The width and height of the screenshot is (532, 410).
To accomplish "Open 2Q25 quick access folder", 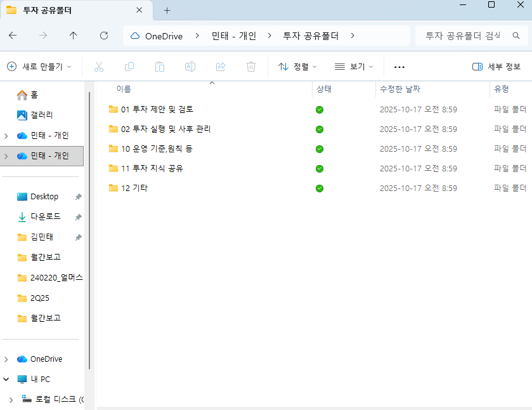I will point(33,298).
